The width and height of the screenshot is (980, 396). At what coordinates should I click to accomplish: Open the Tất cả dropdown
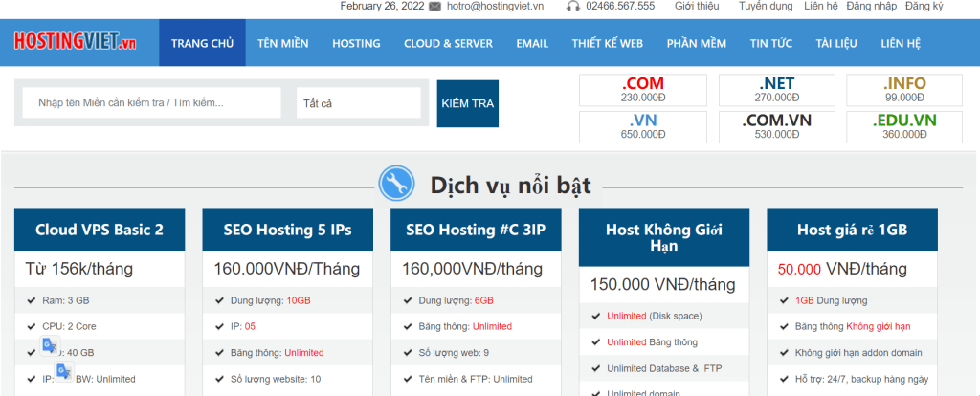358,103
